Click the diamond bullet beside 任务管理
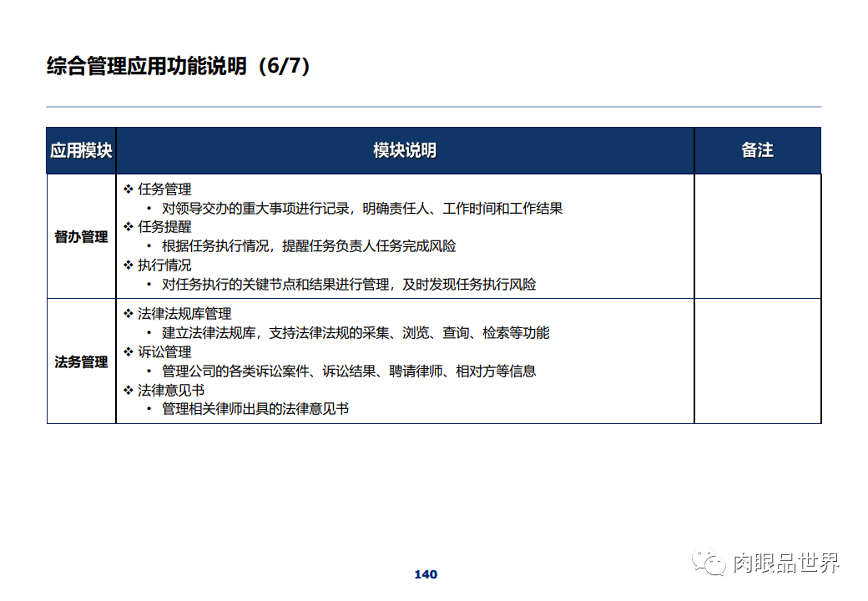This screenshot has height=601, width=868. (x=129, y=189)
